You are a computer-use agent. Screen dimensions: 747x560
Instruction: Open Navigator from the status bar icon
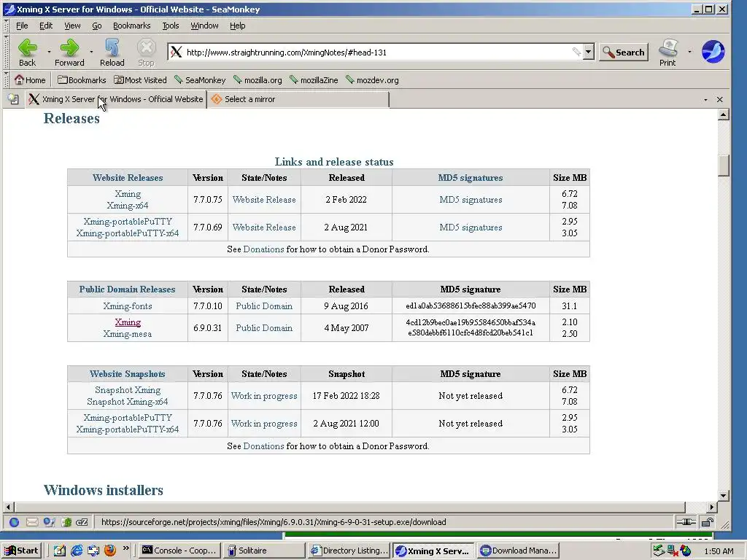(15, 522)
